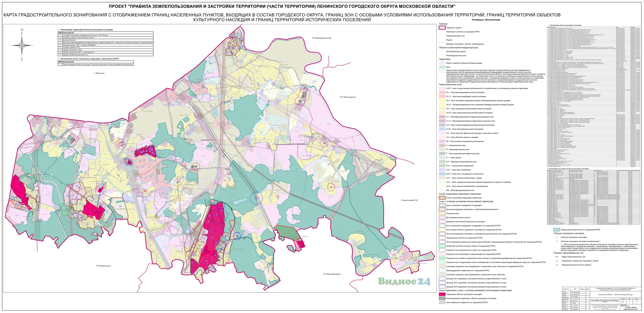Click the 'Особо охраняемые природные территории' heading

click(x=460, y=194)
